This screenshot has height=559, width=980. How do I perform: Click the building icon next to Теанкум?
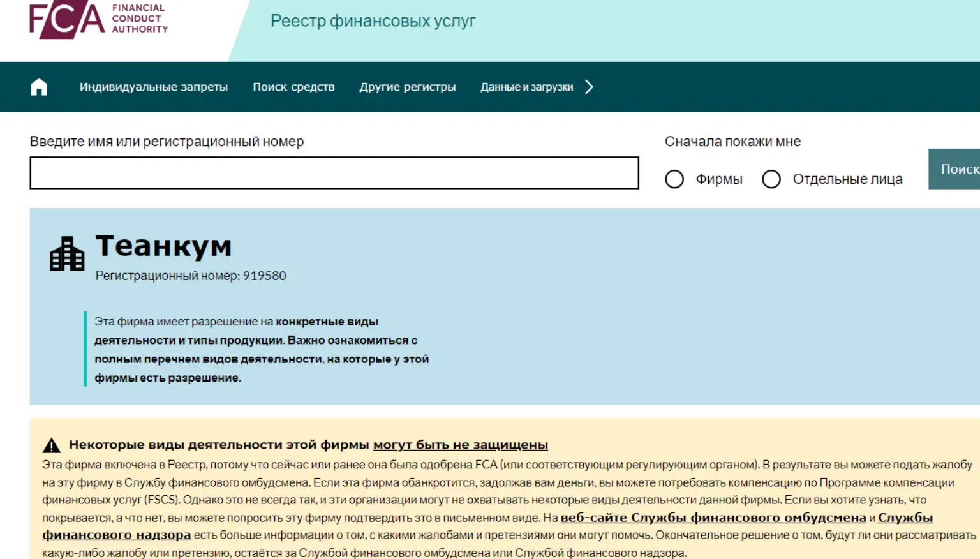(x=66, y=254)
